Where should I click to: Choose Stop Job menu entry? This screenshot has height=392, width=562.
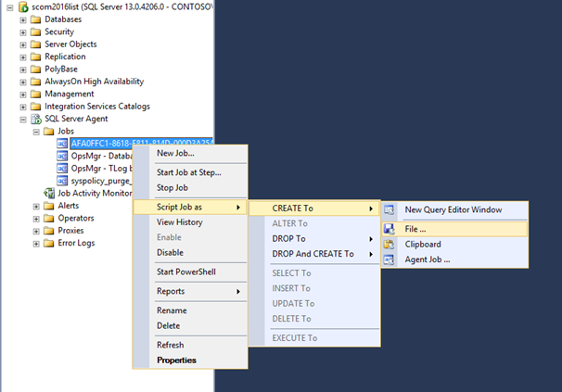190,188
